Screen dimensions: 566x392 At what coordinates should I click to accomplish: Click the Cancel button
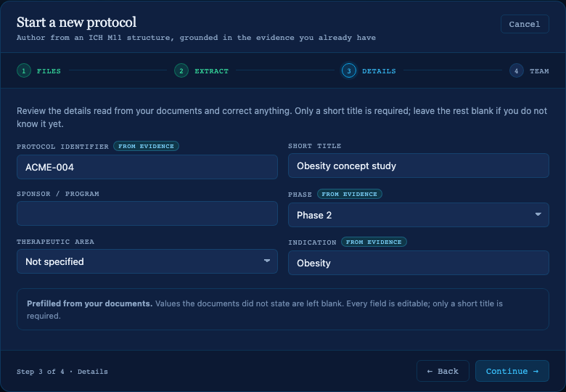(525, 24)
